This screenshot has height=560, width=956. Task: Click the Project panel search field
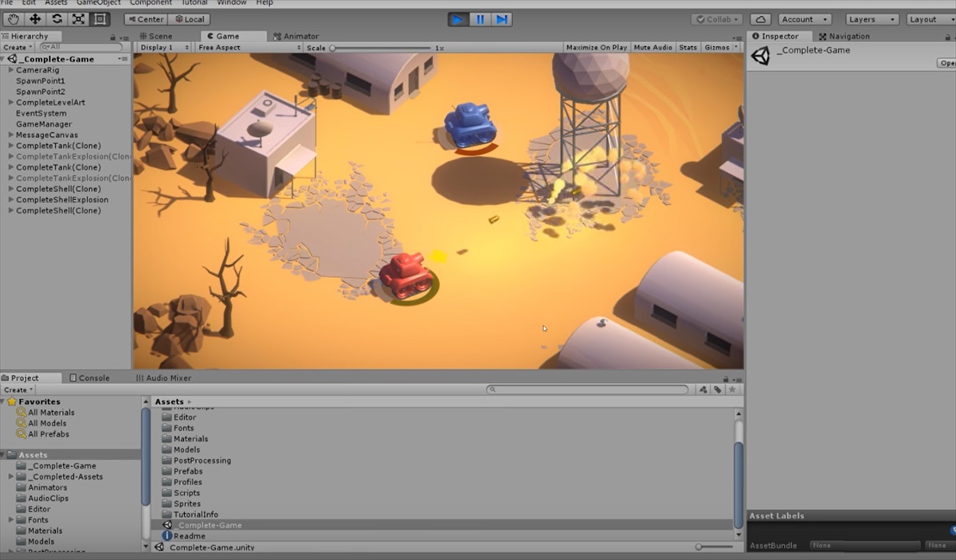pos(588,390)
